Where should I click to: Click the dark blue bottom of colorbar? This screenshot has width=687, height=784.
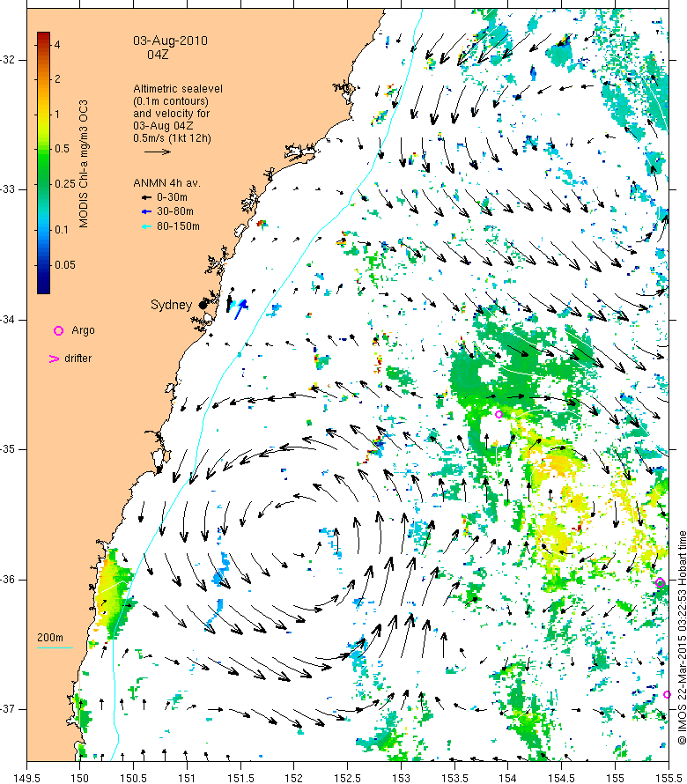tap(43, 287)
